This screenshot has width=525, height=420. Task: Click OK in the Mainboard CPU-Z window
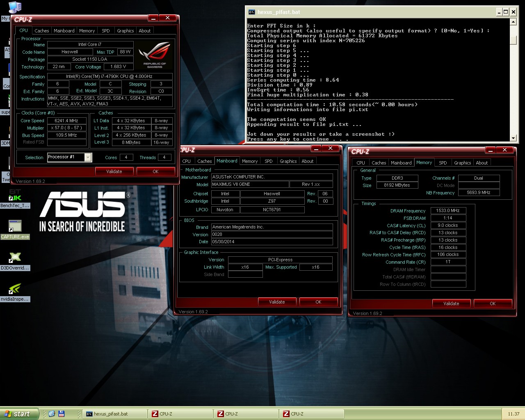point(318,302)
